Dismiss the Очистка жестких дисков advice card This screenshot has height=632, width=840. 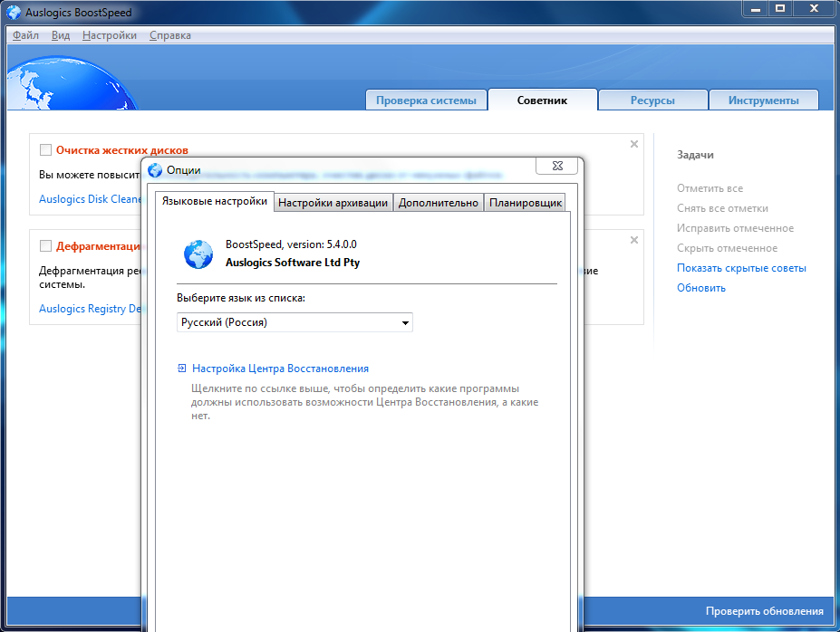tap(634, 144)
